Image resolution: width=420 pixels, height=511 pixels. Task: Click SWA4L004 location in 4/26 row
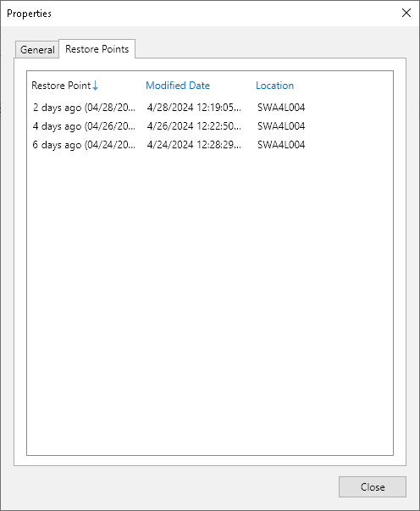(x=281, y=126)
